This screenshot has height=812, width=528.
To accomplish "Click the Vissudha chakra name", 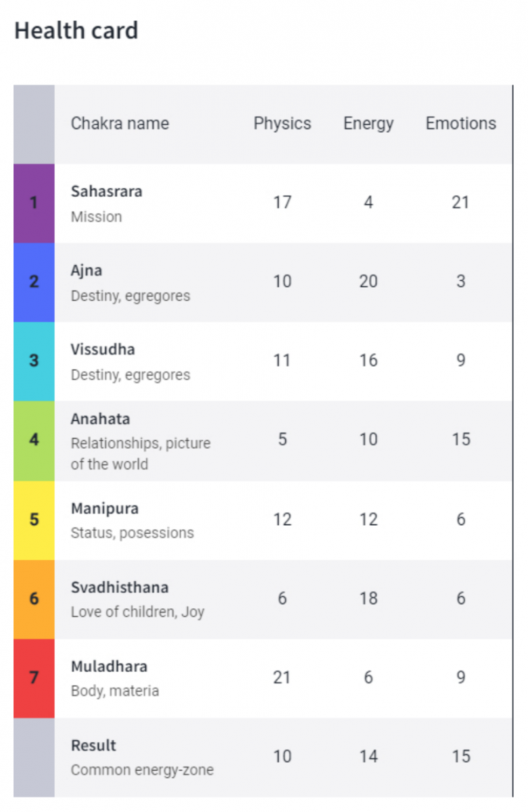I will (x=103, y=350).
